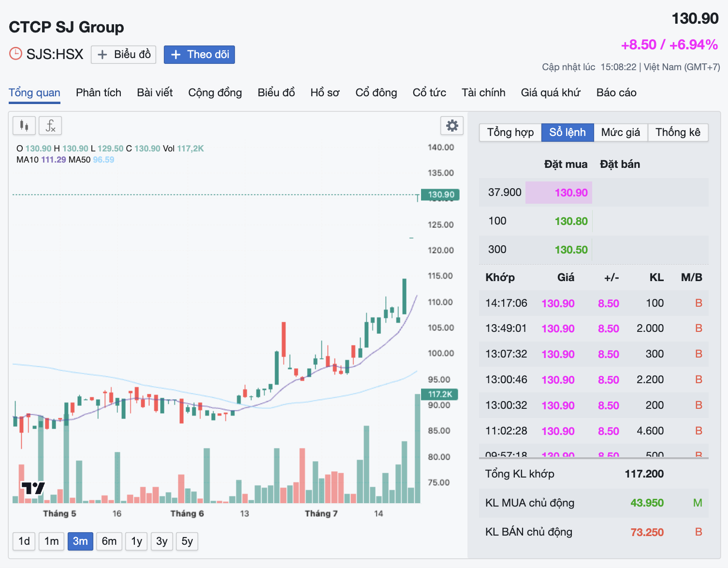Open the candlestick chart type icon
Screen dimensions: 728x568
coord(24,126)
